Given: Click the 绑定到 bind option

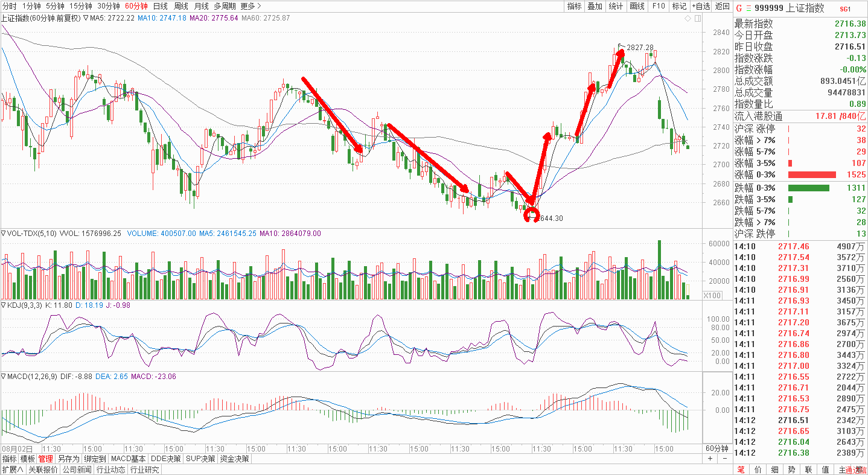Looking at the screenshot, I should click(95, 459).
